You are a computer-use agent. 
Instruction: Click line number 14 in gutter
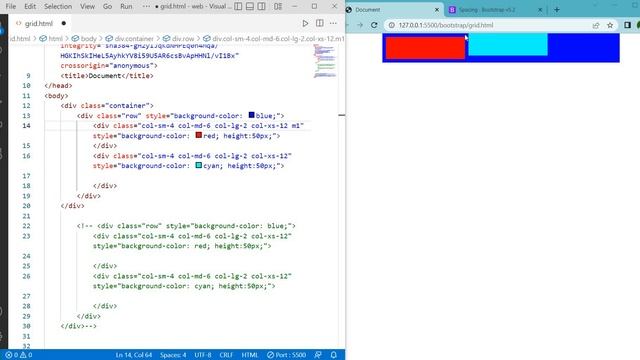pos(27,125)
